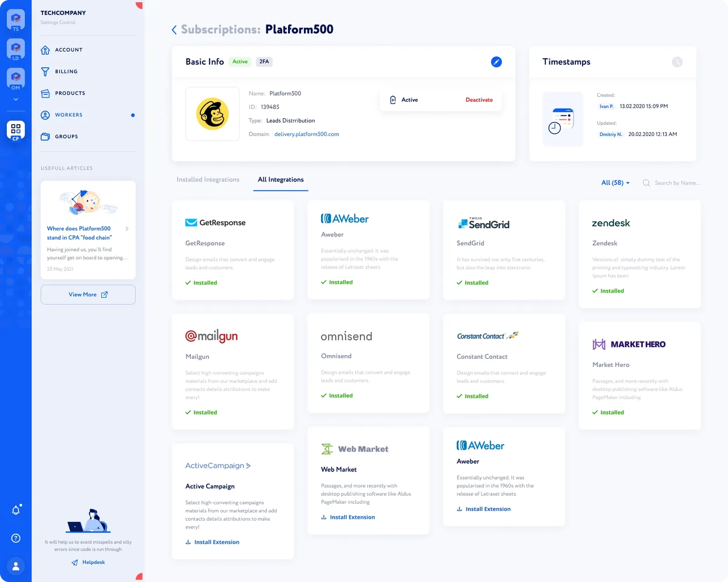This screenshot has width=728, height=582.
Task: Click the subscription ID 139485
Action: coord(270,107)
